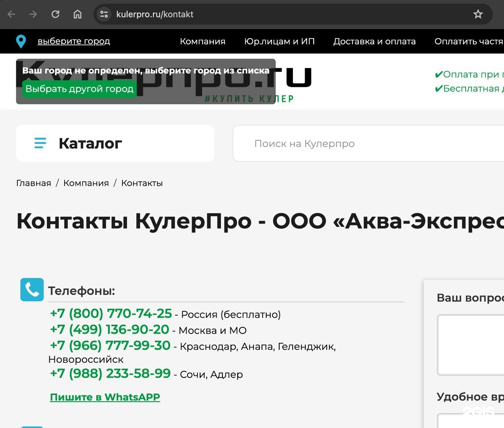Image resolution: width=504 pixels, height=428 pixels.
Task: Go to Главная breadcrumb link
Action: click(x=33, y=183)
